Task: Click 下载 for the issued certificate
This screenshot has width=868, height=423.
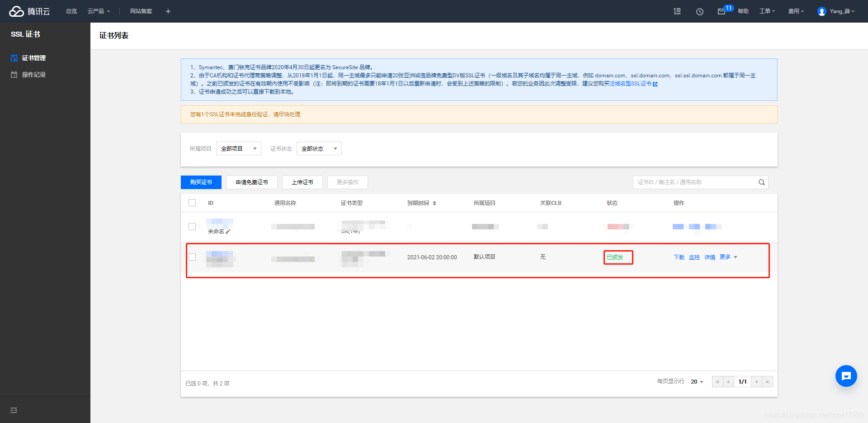Action: point(679,257)
